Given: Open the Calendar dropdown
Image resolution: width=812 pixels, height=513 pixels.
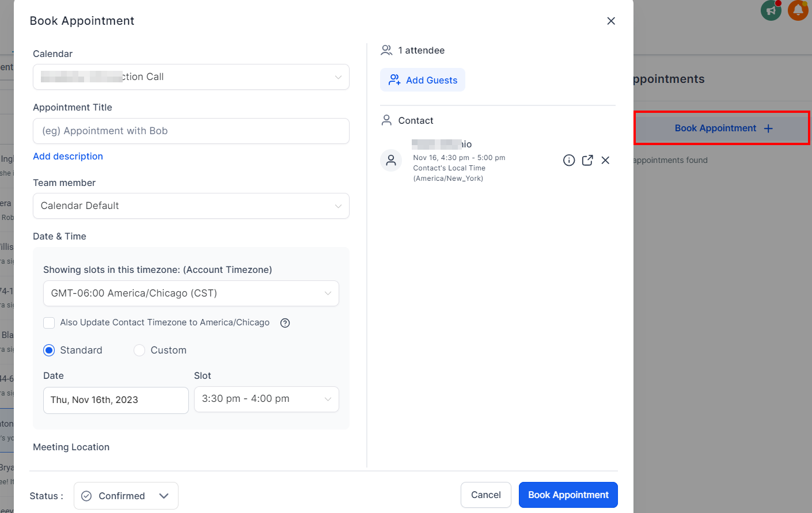Looking at the screenshot, I should 191,77.
